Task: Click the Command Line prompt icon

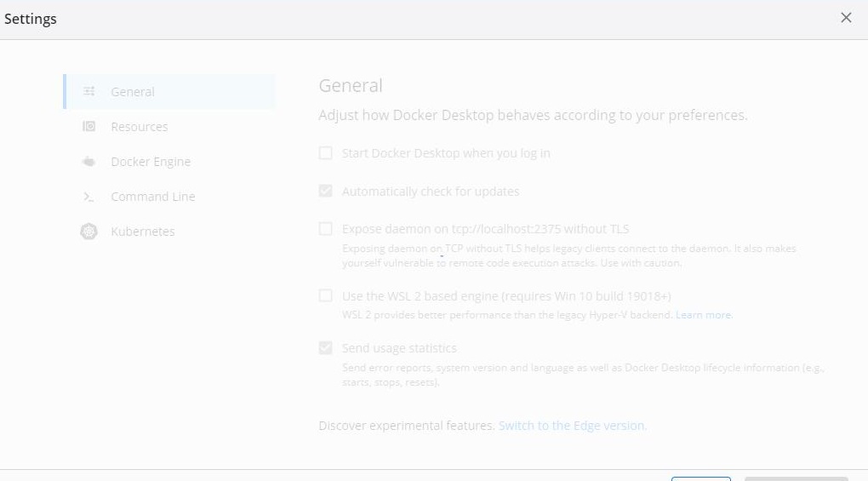Action: [89, 197]
